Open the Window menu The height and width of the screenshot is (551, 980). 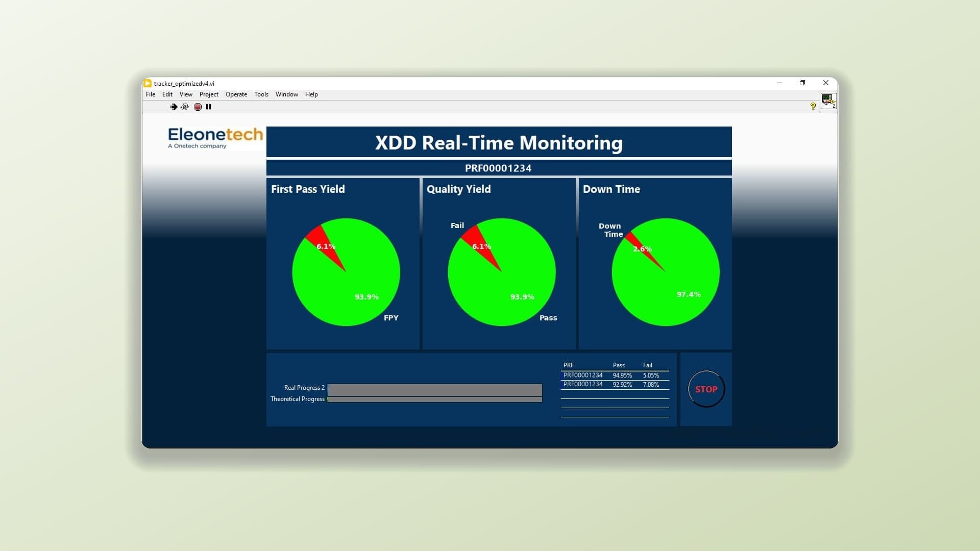pyautogui.click(x=287, y=94)
